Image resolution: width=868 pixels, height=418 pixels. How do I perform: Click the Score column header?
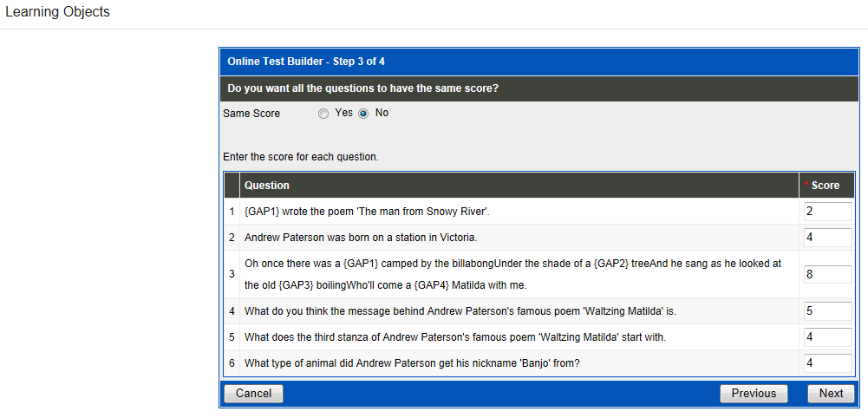(x=826, y=186)
